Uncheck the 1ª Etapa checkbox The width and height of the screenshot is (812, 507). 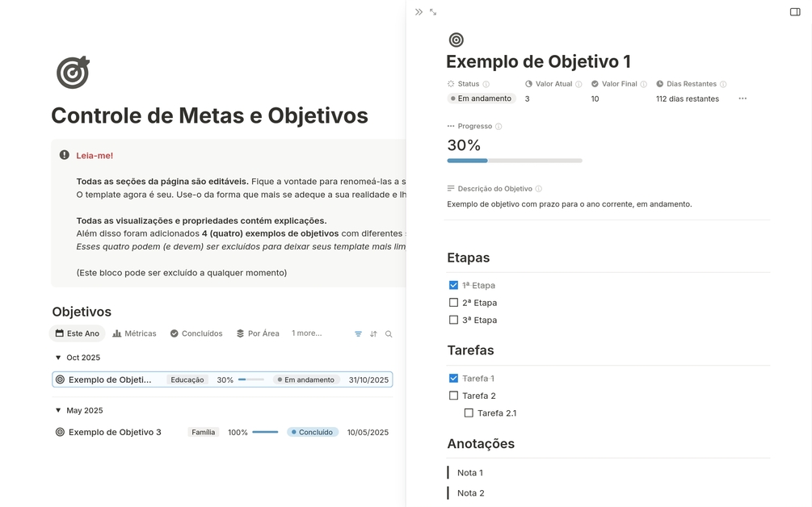(x=453, y=285)
